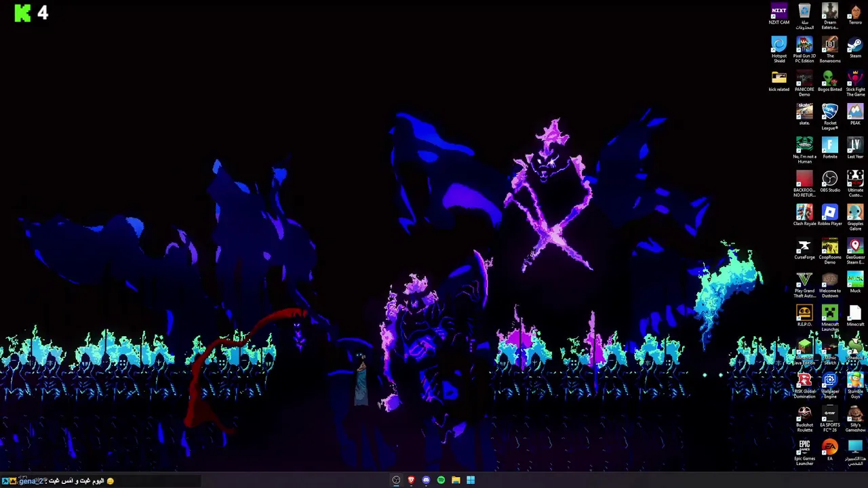Open the NZXT CAM desktop shortcut
This screenshot has height=488, width=868.
[778, 15]
